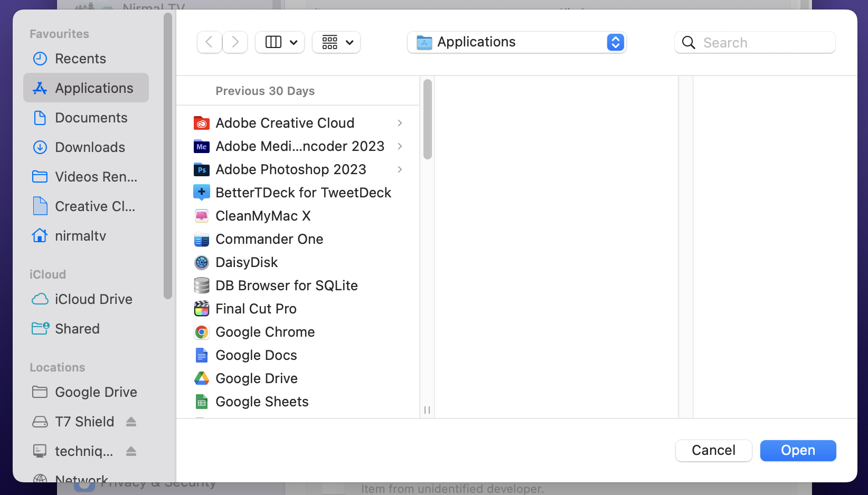This screenshot has width=868, height=495.
Task: Expand the Adobe Media Encoder 2023 chevron
Action: coord(400,146)
